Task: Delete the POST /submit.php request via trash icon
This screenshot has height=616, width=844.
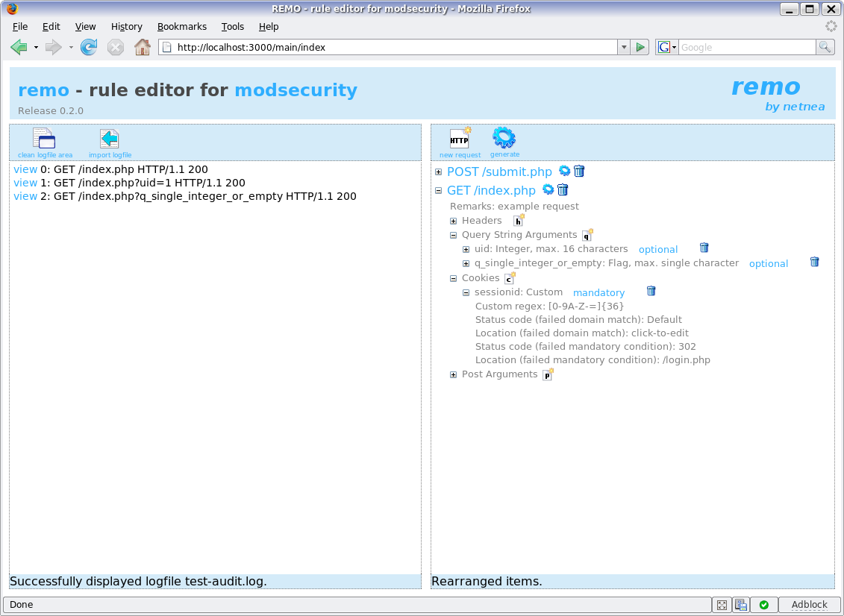Action: click(x=579, y=171)
